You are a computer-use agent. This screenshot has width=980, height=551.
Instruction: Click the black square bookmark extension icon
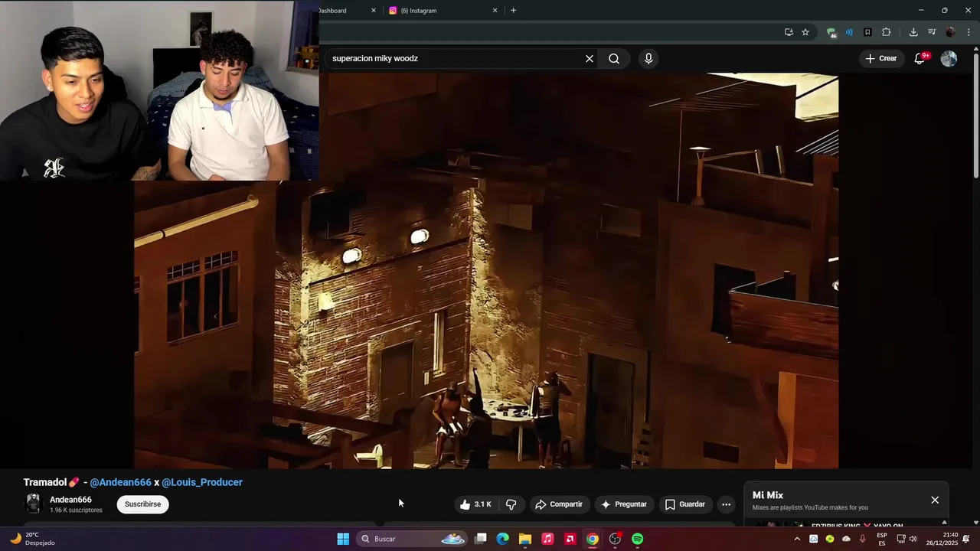point(867,32)
